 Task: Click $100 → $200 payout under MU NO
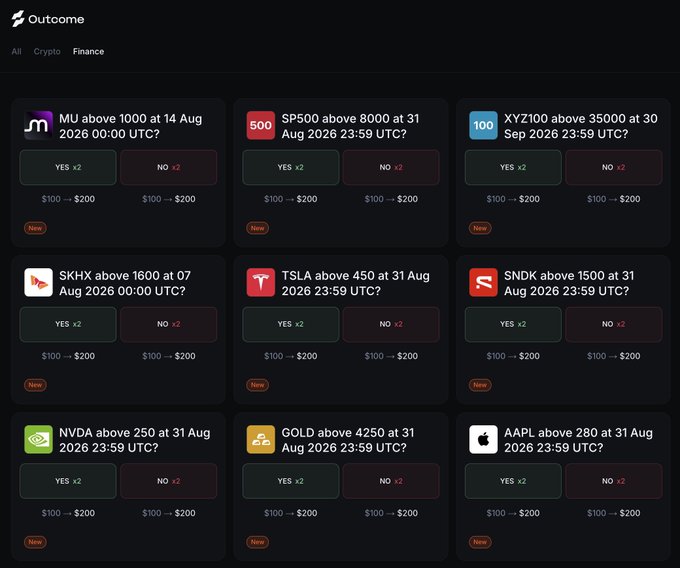tap(169, 199)
